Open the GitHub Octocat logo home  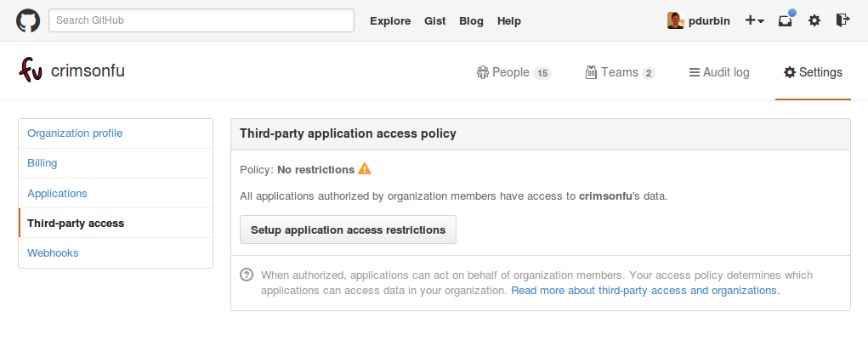pos(28,20)
